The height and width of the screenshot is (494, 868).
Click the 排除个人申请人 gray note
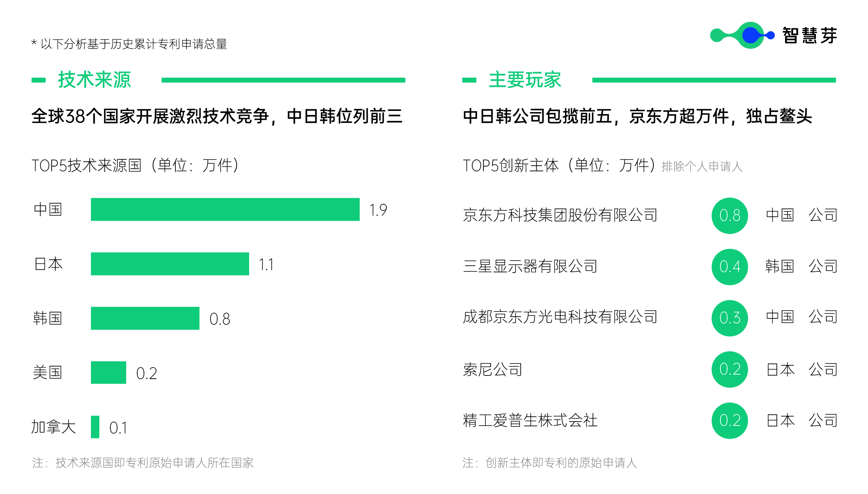(x=702, y=167)
